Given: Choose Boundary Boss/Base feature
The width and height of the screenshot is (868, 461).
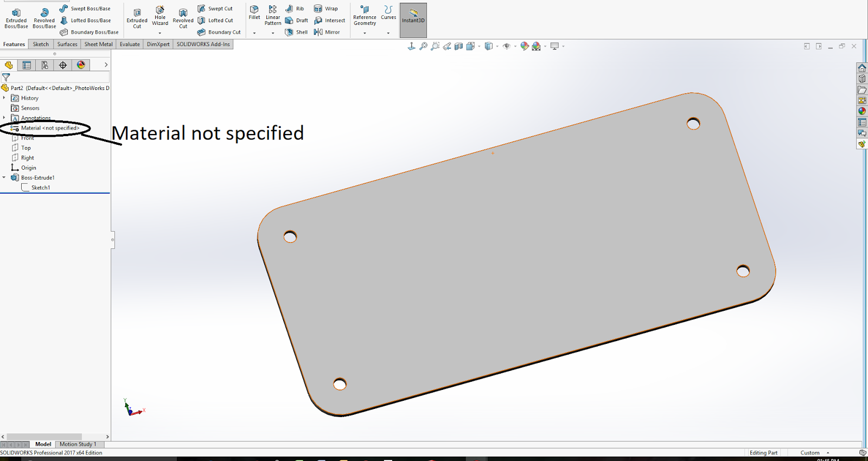Looking at the screenshot, I should tap(89, 32).
